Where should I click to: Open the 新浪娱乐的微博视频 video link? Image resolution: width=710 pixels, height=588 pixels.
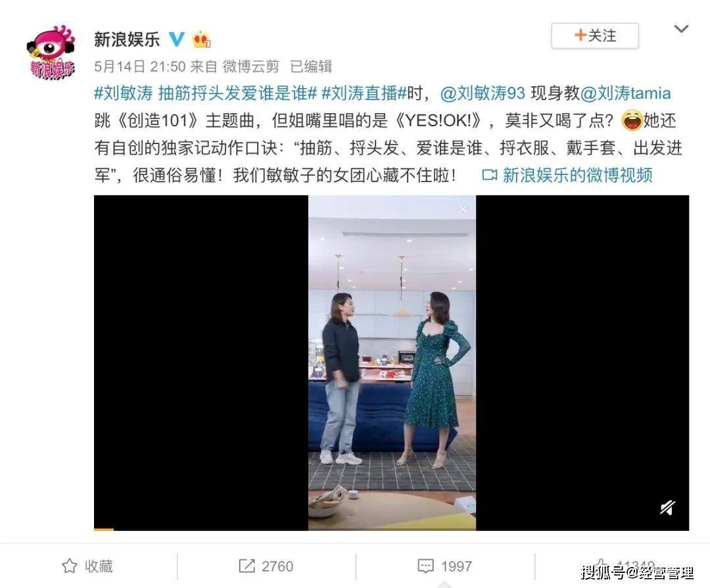tap(567, 175)
